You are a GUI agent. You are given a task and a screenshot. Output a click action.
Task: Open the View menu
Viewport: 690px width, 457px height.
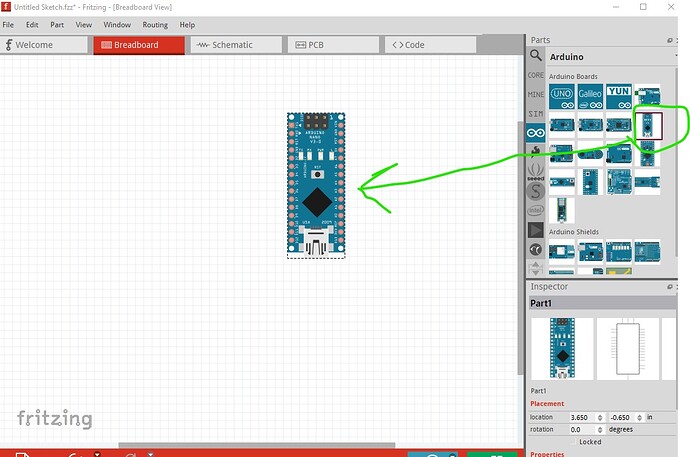(x=84, y=25)
